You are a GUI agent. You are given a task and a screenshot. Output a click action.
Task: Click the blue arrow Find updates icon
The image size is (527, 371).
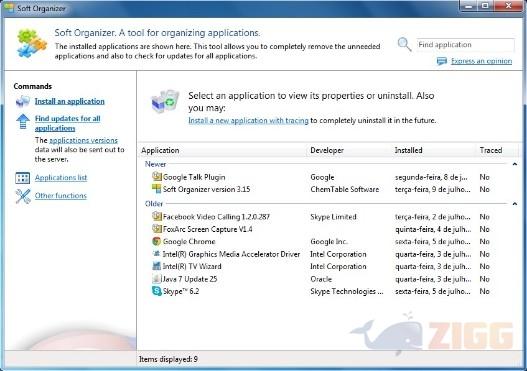[x=23, y=122]
